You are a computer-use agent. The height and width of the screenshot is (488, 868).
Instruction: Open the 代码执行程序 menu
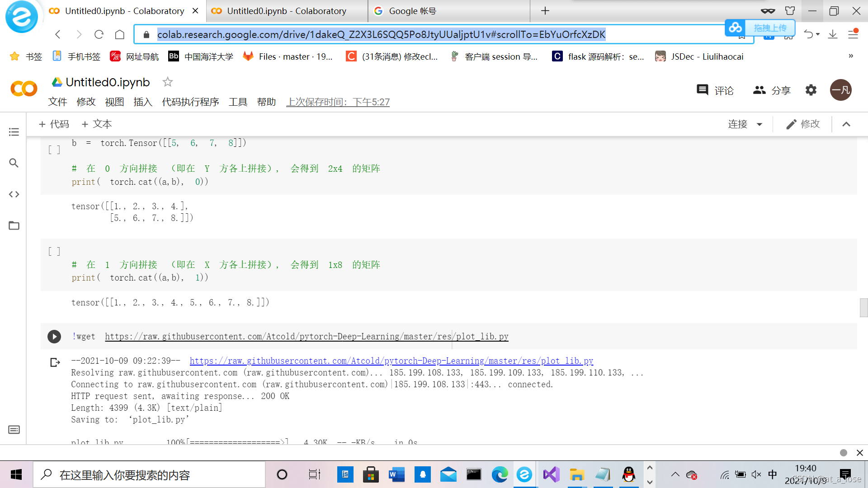pyautogui.click(x=190, y=102)
